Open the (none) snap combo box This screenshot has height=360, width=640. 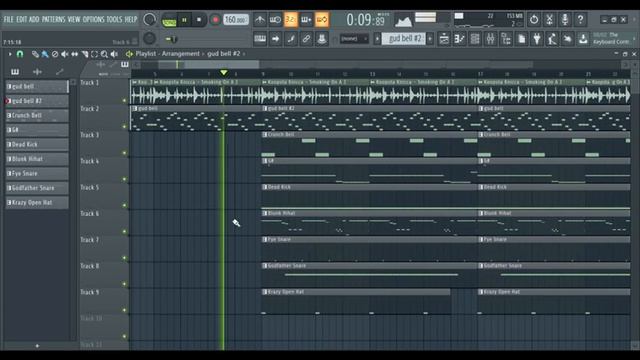[x=354, y=39]
